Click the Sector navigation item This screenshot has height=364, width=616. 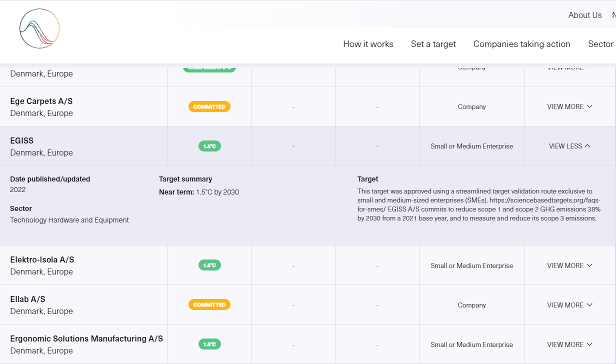600,44
